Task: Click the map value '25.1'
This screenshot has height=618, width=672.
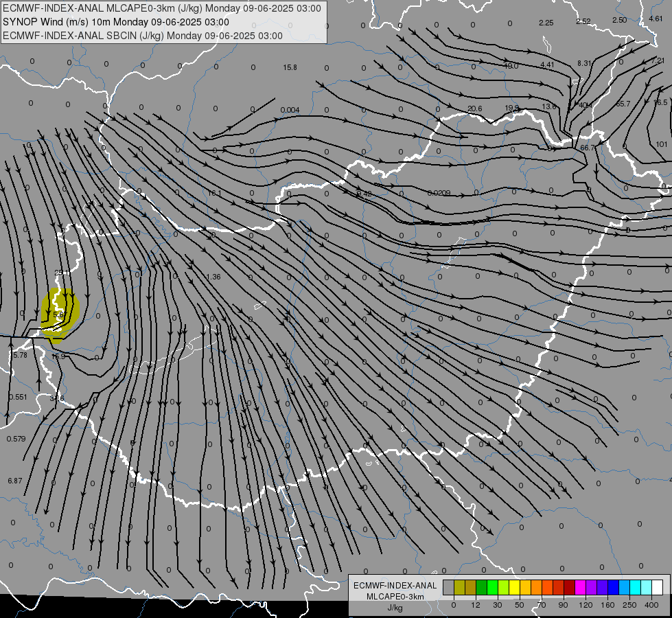Action: (x=62, y=273)
